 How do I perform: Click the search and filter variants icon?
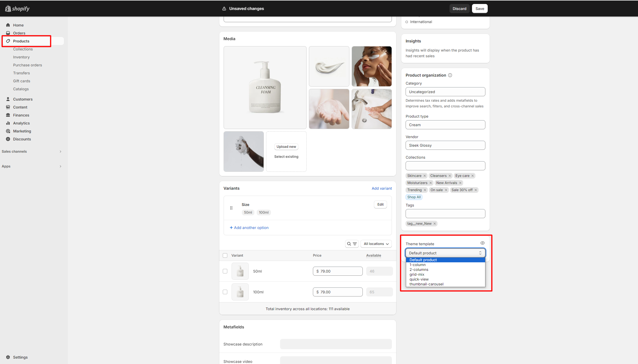pyautogui.click(x=352, y=244)
